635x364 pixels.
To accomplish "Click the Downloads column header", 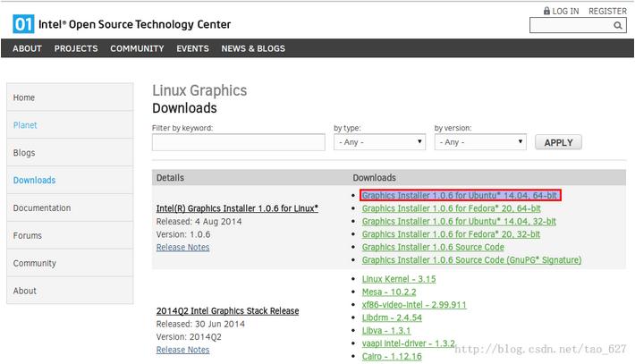I will click(374, 178).
